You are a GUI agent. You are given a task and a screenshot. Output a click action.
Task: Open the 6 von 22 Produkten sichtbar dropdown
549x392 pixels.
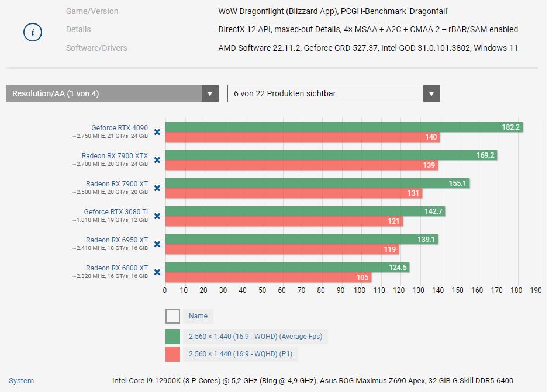click(334, 93)
